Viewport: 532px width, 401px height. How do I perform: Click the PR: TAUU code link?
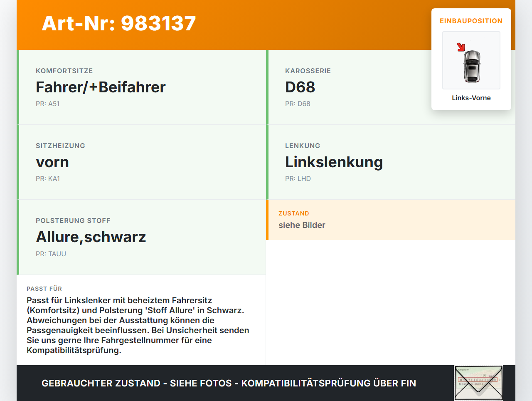[x=51, y=253]
